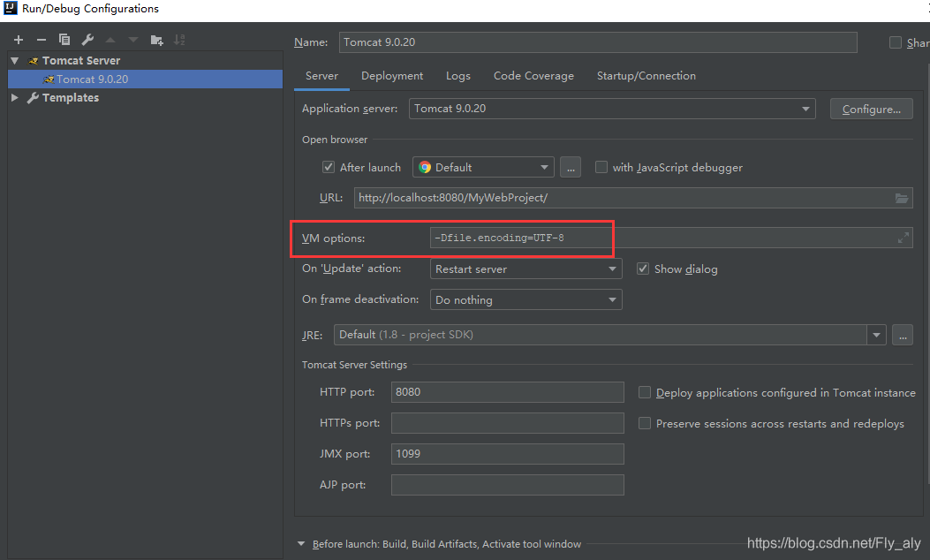The height and width of the screenshot is (560, 930).
Task: Toggle the After launch checkbox
Action: point(328,167)
